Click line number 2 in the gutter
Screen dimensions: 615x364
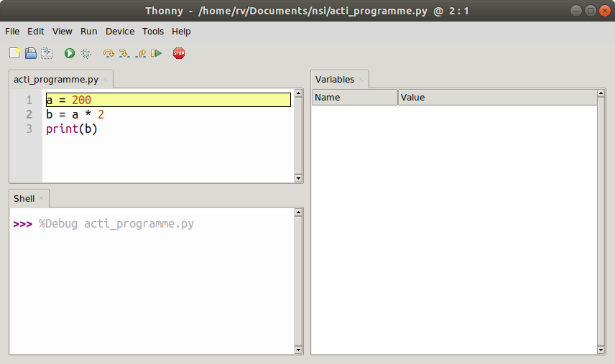[x=29, y=114]
